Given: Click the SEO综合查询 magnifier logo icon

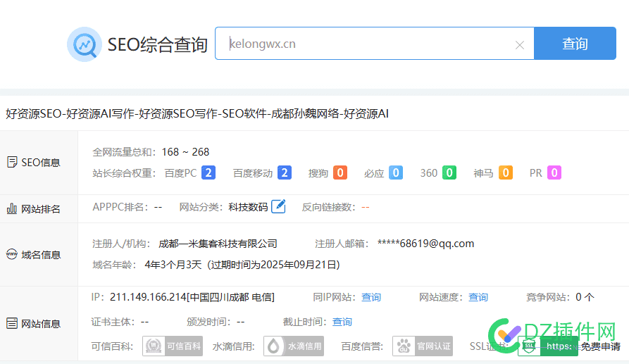Looking at the screenshot, I should tap(85, 44).
